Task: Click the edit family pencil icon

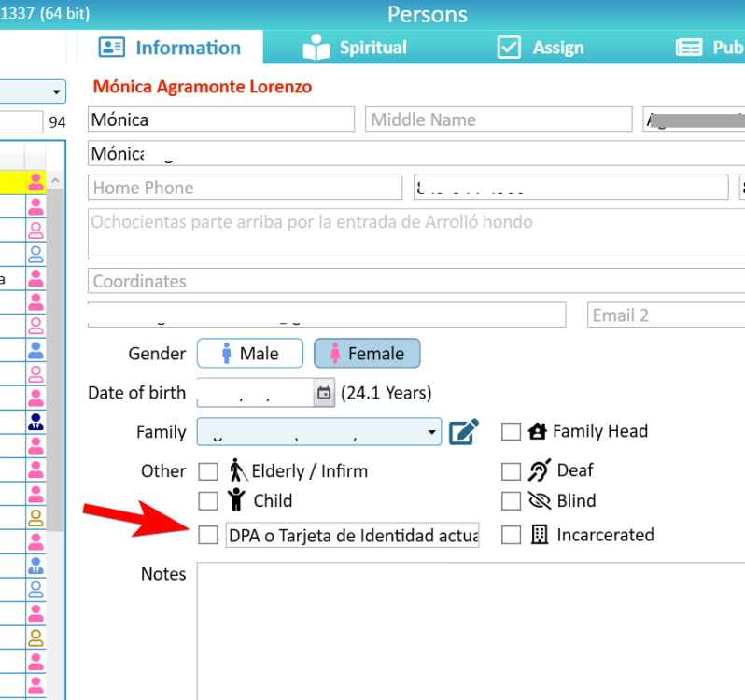Action: coord(463,432)
